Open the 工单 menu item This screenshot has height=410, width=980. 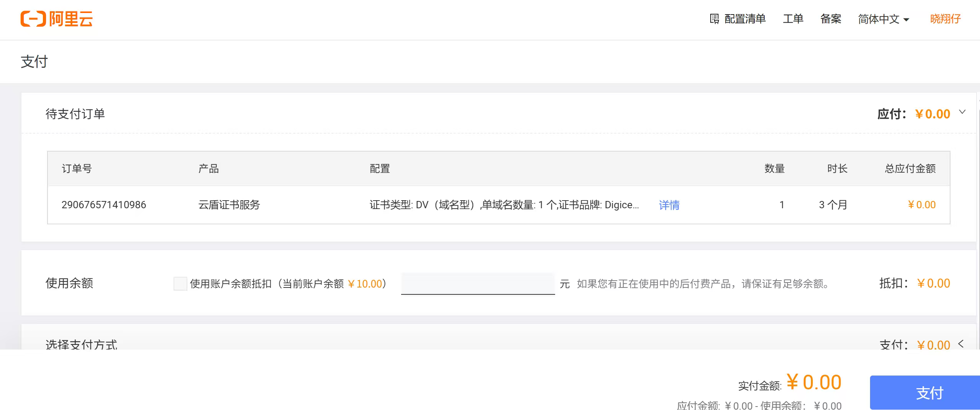793,19
